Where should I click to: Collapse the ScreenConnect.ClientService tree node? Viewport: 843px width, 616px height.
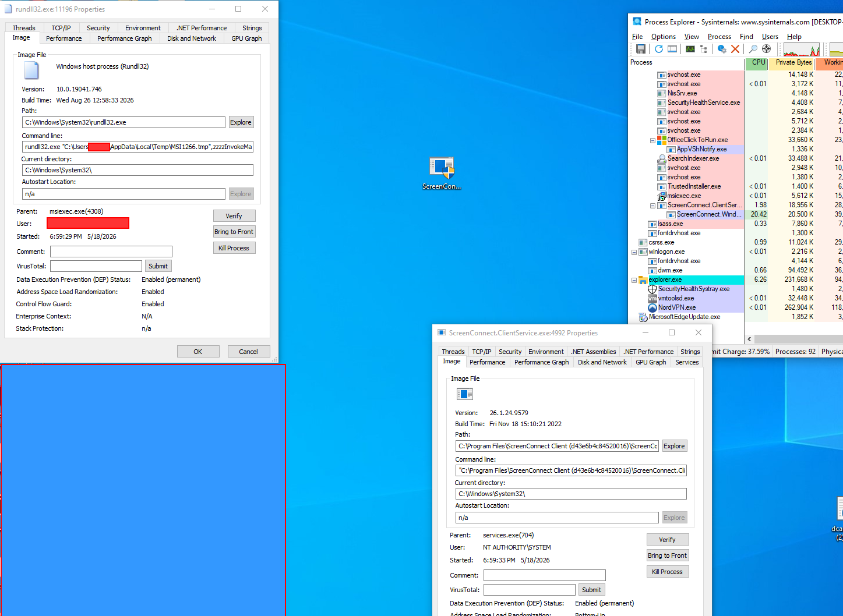click(x=652, y=206)
